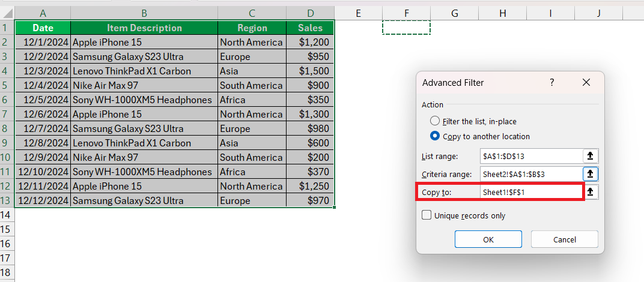The image size is (644, 282).
Task: Close the Advanced Filter dialog
Action: click(x=586, y=83)
